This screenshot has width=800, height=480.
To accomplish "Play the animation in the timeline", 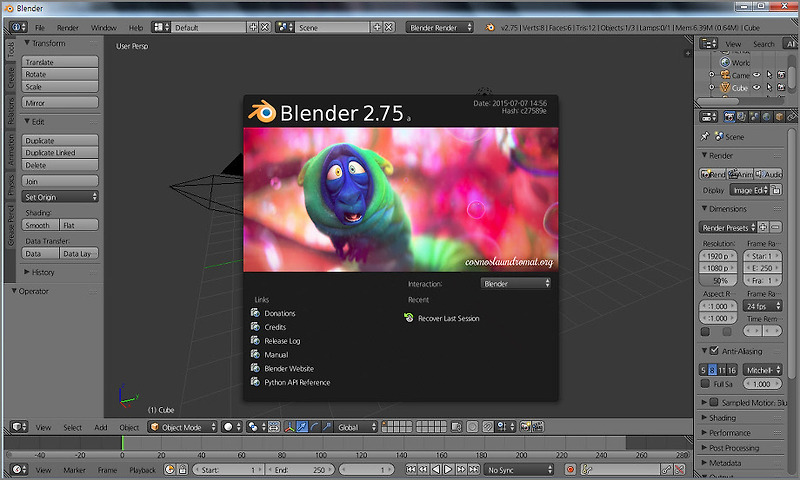I will click(x=448, y=469).
